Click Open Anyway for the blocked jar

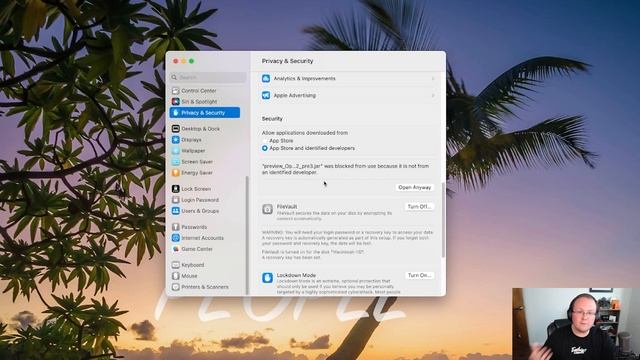pyautogui.click(x=415, y=187)
